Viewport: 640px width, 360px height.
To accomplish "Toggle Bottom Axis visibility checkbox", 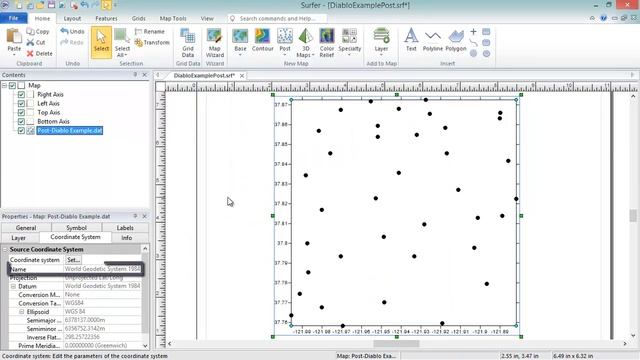I will point(21,121).
